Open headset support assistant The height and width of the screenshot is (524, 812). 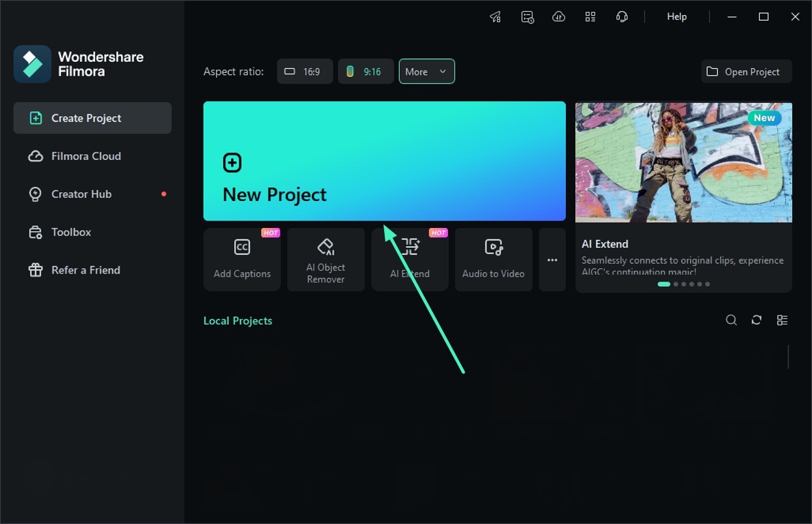coord(622,16)
